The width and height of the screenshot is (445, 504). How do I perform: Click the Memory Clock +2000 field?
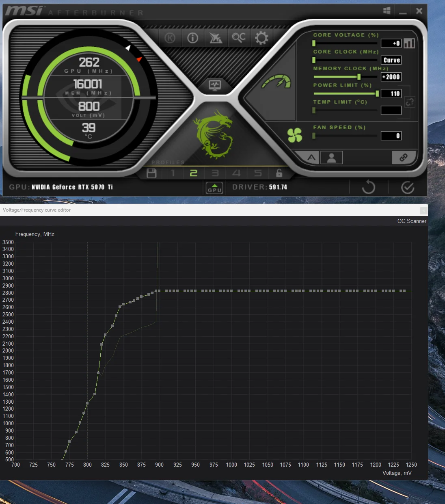click(x=391, y=77)
